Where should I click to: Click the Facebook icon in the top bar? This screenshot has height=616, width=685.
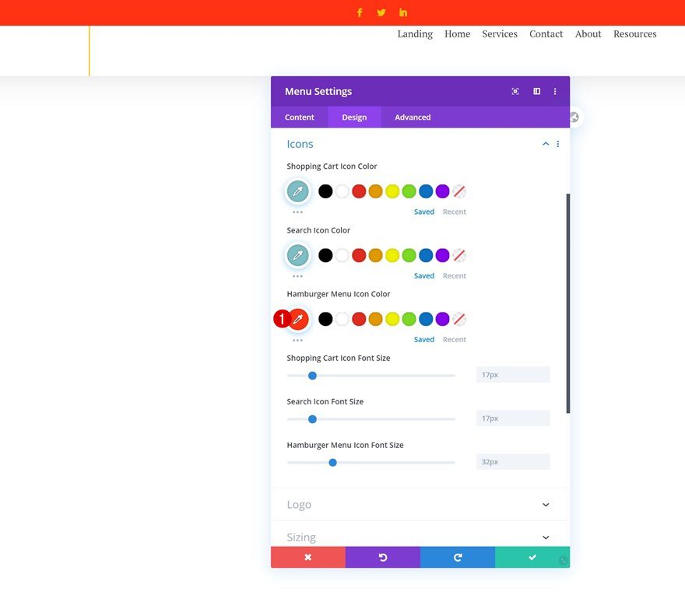360,12
